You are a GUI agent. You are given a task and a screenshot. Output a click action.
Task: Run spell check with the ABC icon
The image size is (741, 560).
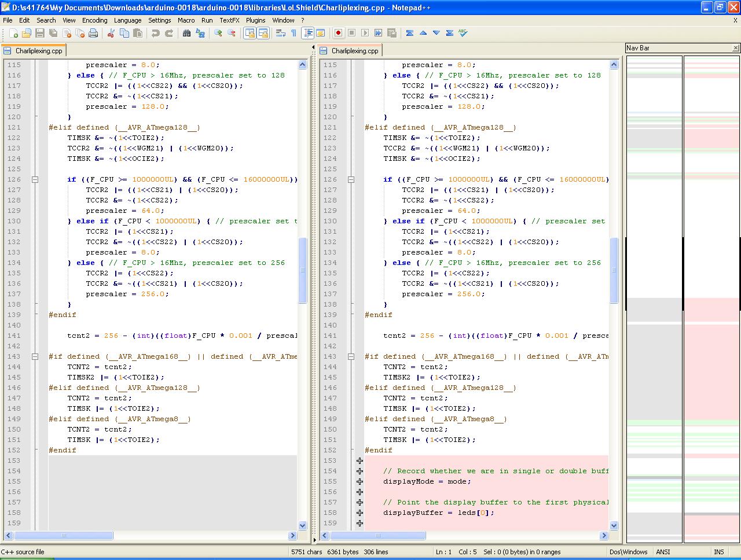(463, 33)
